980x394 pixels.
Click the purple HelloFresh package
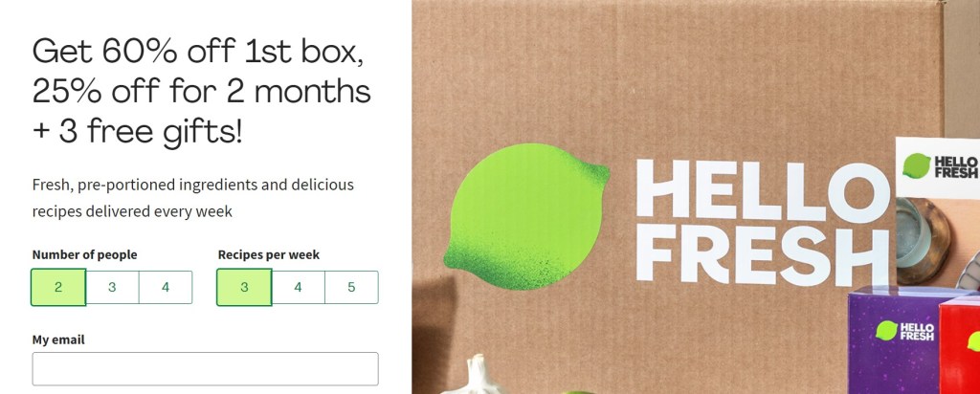895,340
